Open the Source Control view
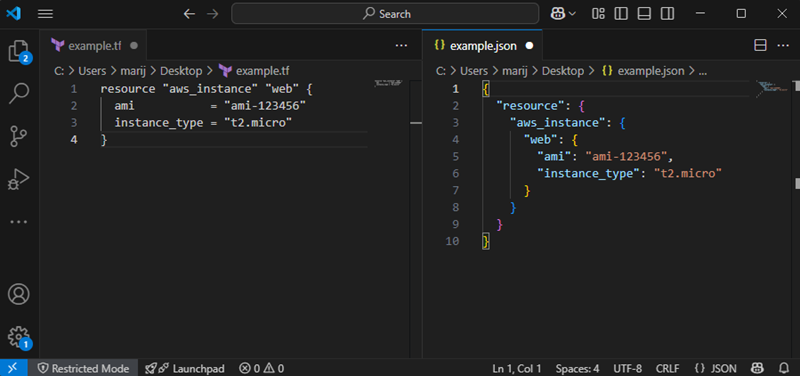Screen dimensions: 800x376 (x=19, y=136)
